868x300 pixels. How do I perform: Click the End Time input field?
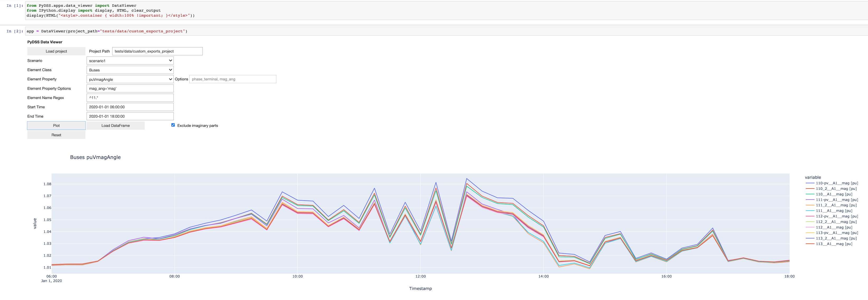pos(130,116)
